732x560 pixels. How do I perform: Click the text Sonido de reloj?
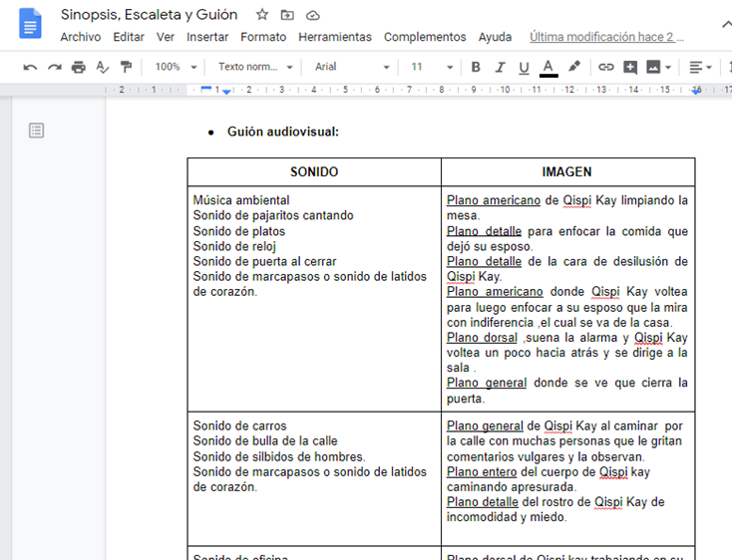234,246
